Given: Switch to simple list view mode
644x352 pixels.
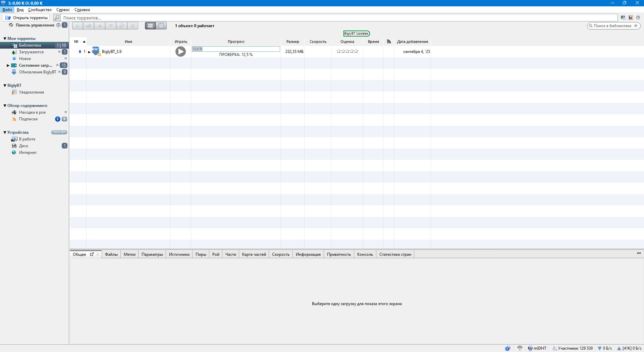Looking at the screenshot, I should pos(161,26).
